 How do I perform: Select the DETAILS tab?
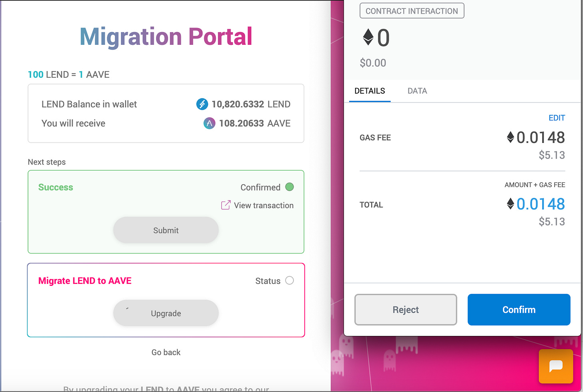point(370,91)
